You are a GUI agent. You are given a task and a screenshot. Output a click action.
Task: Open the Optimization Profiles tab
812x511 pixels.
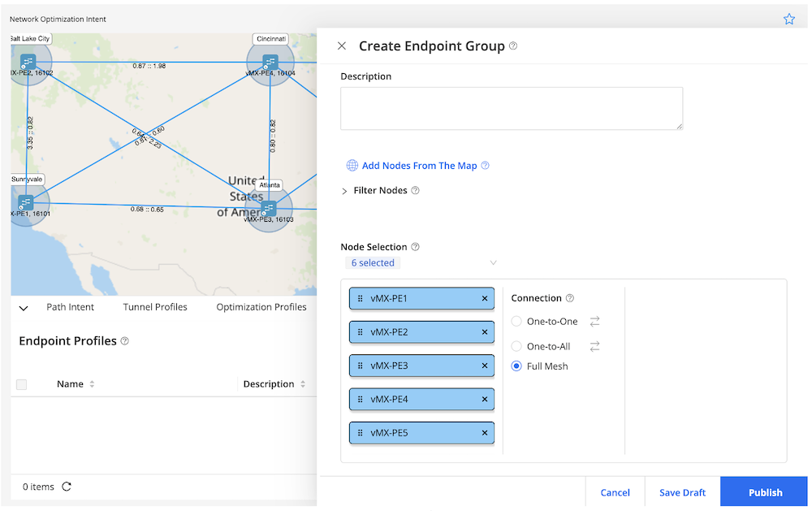click(261, 307)
